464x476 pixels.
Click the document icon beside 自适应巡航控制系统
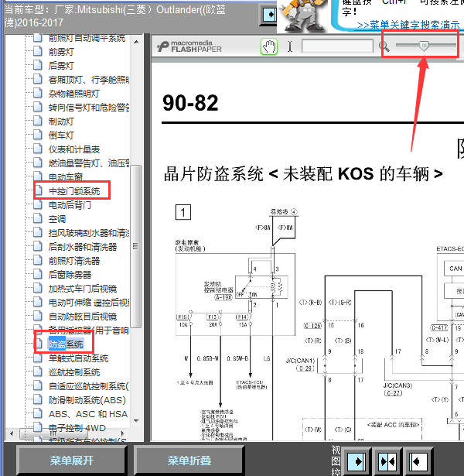[x=38, y=385]
